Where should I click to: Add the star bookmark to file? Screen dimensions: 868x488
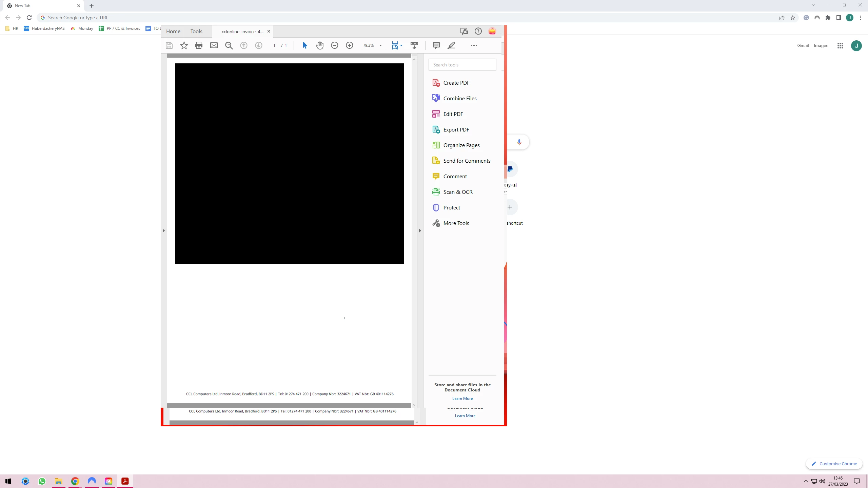(184, 45)
